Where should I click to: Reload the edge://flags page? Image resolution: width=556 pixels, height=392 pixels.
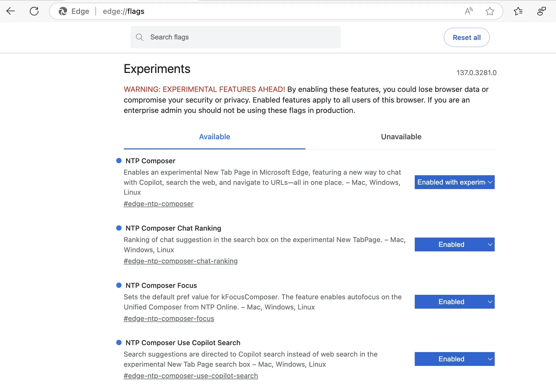tap(34, 11)
